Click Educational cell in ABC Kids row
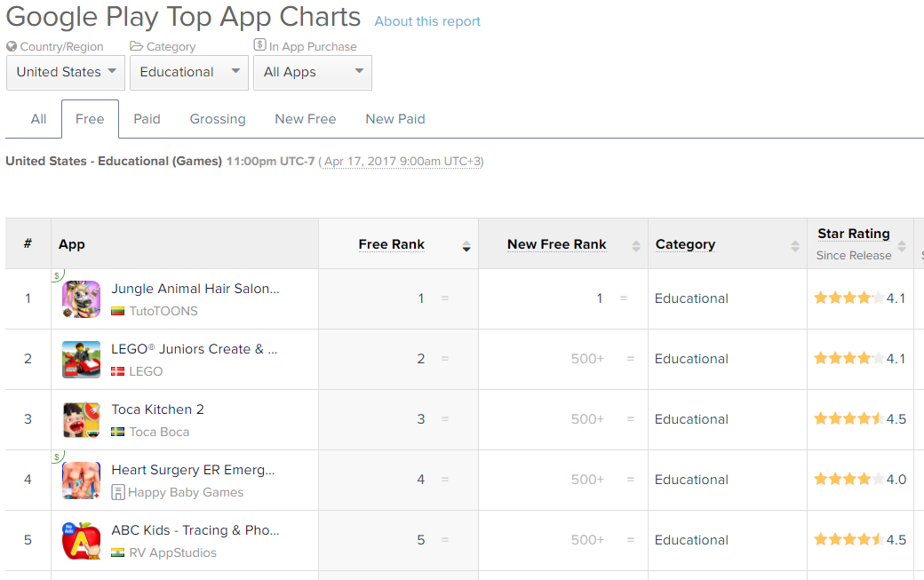924x580 pixels. click(x=691, y=540)
